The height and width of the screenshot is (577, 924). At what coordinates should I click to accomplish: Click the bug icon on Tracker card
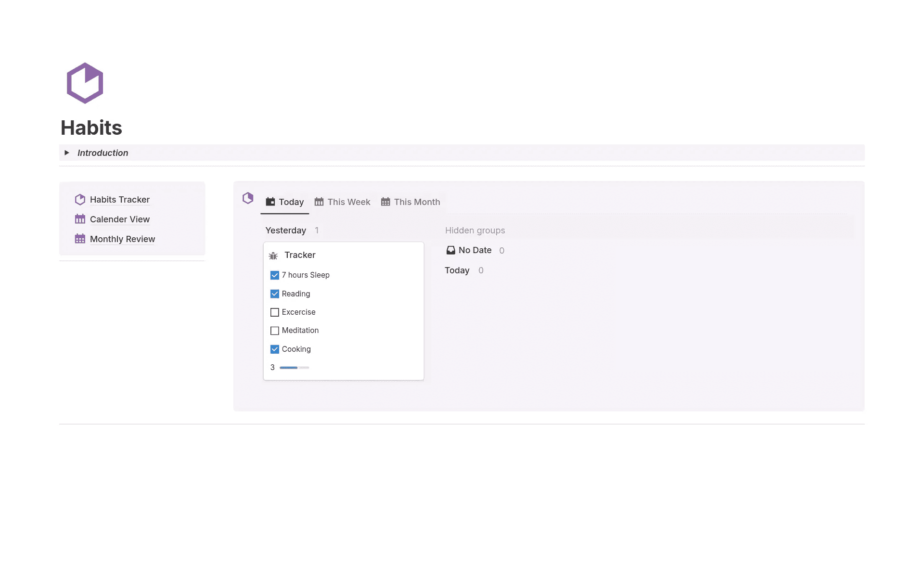273,256
